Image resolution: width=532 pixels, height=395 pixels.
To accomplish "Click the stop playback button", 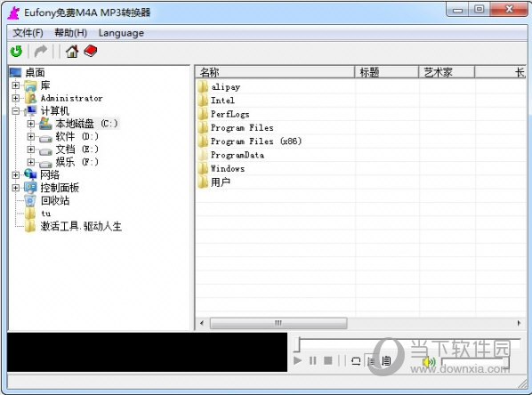I will point(327,360).
